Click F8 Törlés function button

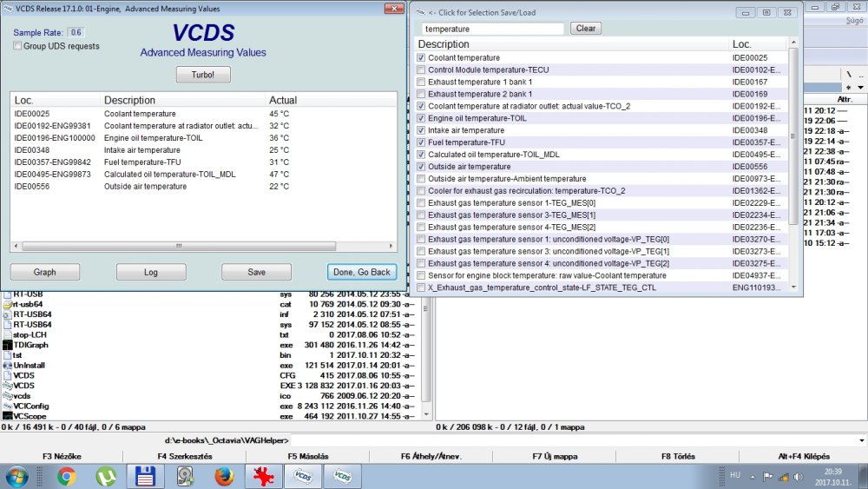pyautogui.click(x=678, y=456)
